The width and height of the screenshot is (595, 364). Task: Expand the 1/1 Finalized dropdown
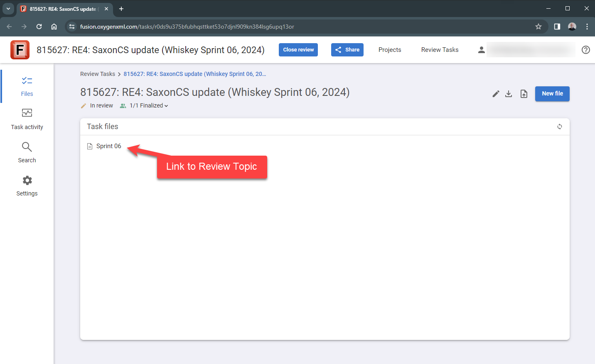pos(149,105)
